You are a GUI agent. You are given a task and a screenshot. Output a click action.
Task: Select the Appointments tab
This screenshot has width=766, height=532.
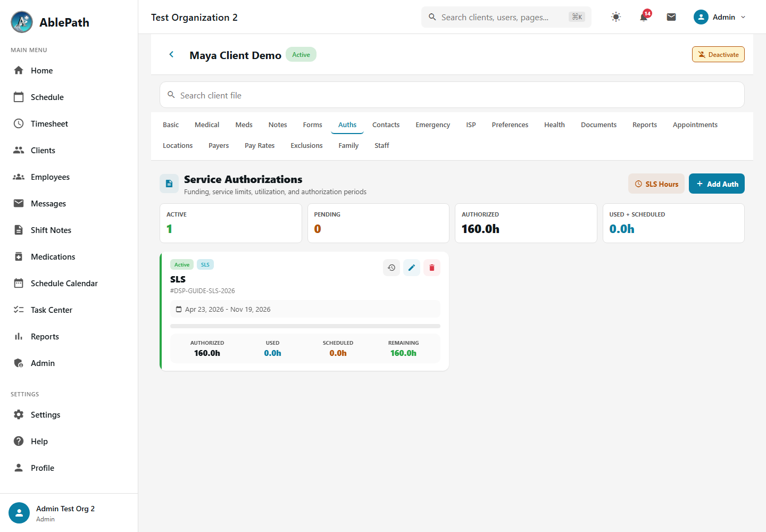click(x=695, y=125)
